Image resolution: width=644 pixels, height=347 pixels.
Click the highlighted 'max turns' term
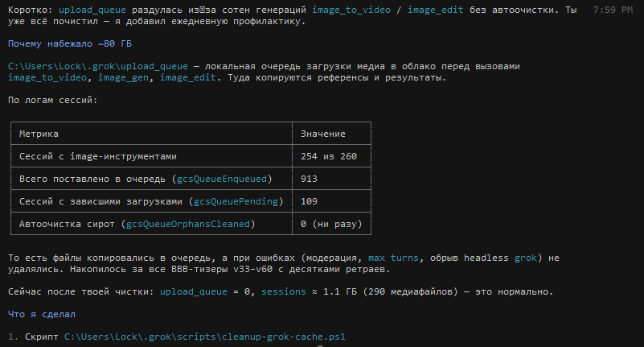tap(393, 258)
